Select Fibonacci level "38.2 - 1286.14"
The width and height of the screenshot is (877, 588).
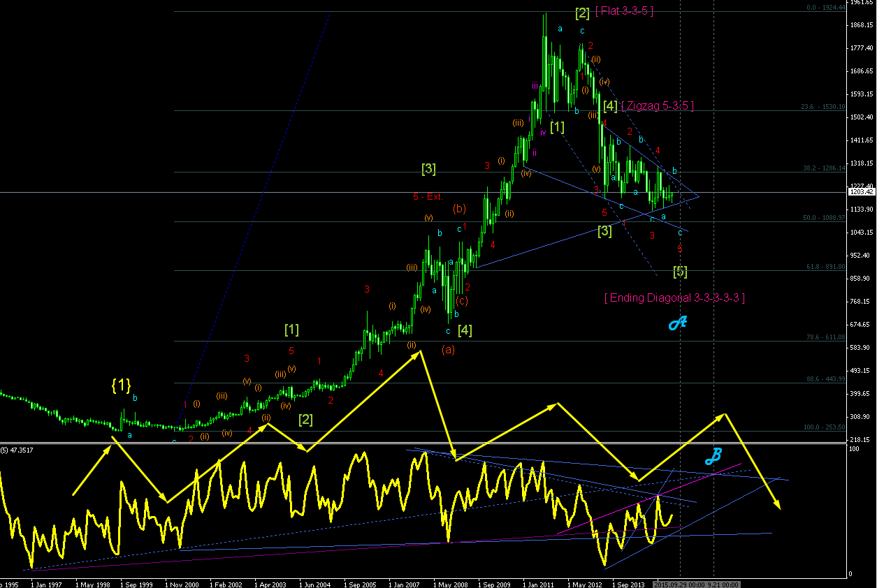click(x=823, y=168)
